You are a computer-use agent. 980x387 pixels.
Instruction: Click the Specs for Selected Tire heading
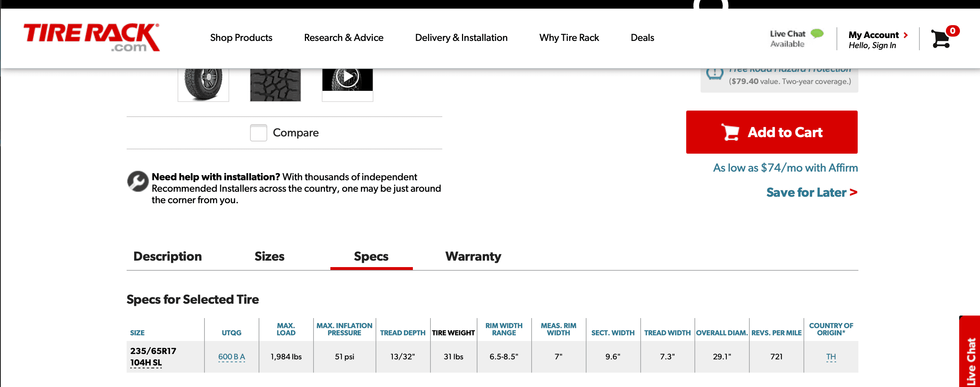pos(193,299)
